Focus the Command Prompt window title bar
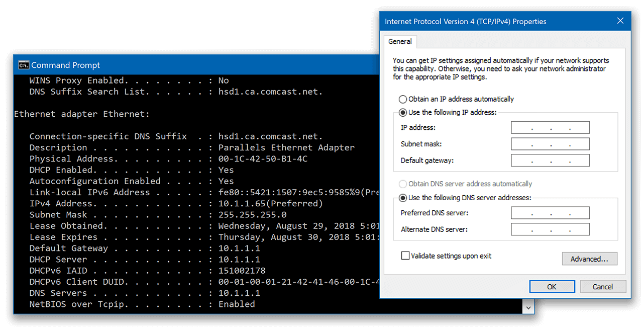The height and width of the screenshot is (327, 644). point(201,64)
